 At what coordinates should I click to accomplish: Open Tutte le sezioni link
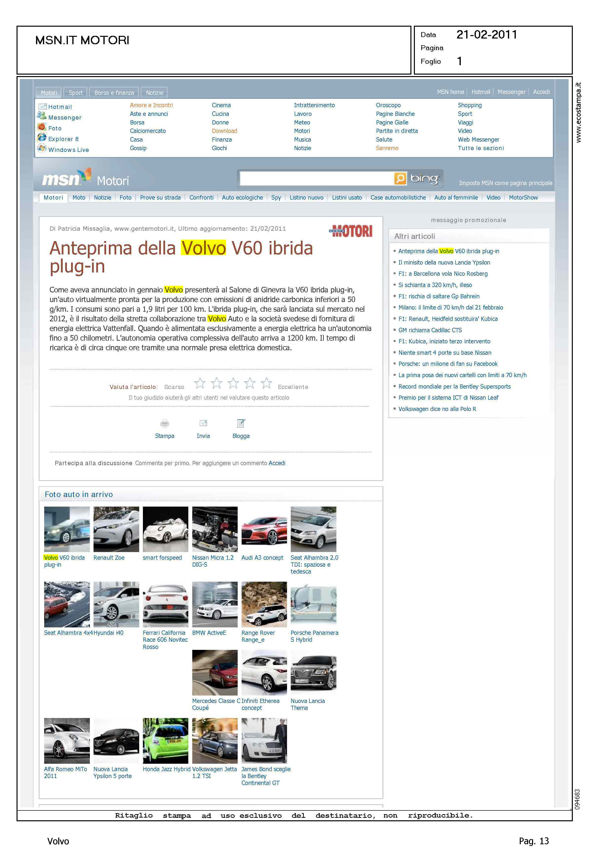[481, 148]
